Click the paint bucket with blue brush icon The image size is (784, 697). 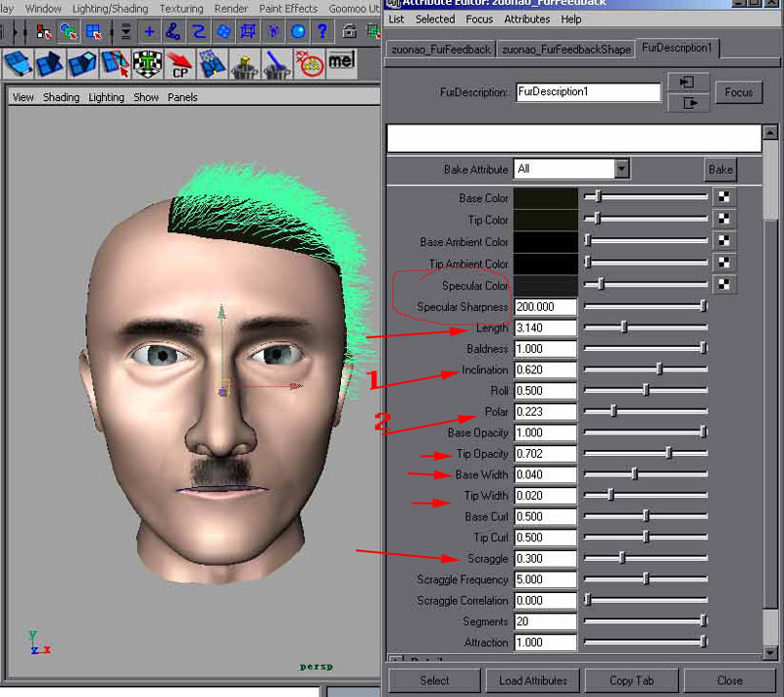277,65
